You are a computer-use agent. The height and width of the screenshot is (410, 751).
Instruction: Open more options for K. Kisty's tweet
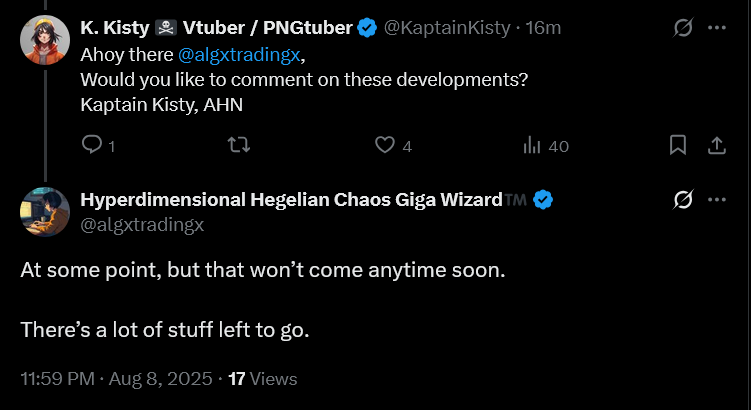(717, 28)
